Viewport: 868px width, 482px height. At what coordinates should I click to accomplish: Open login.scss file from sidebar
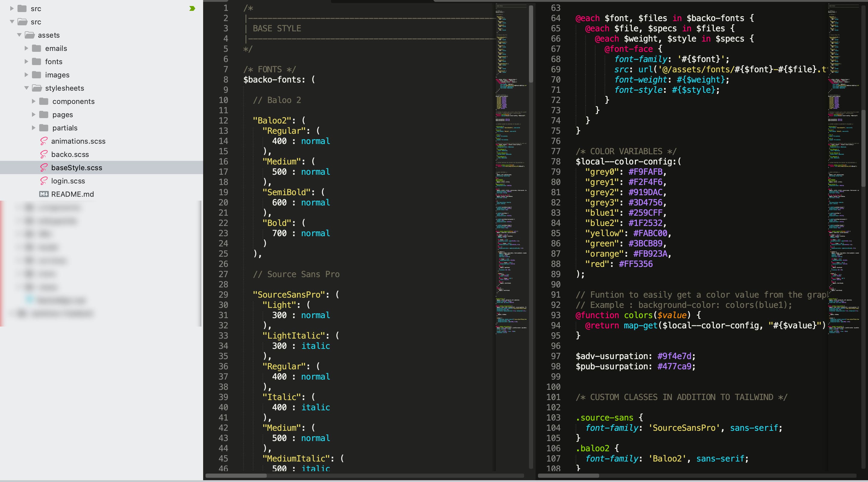pyautogui.click(x=68, y=181)
